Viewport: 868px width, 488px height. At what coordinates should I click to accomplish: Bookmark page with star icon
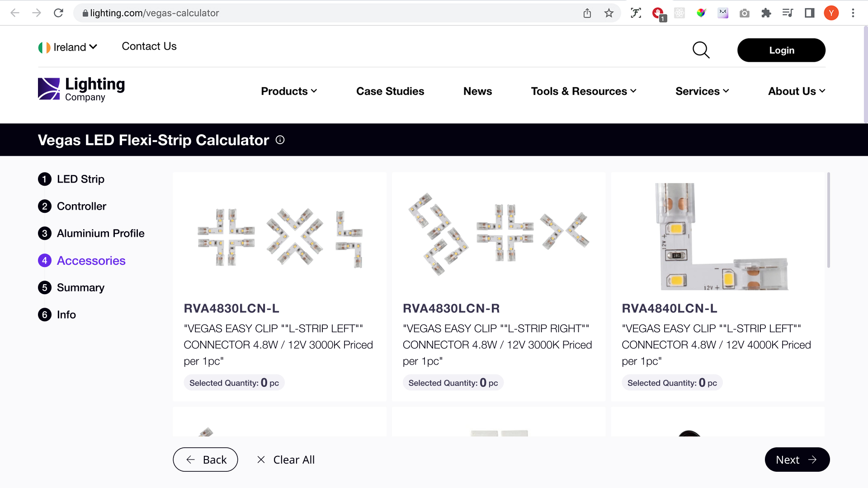(x=609, y=13)
